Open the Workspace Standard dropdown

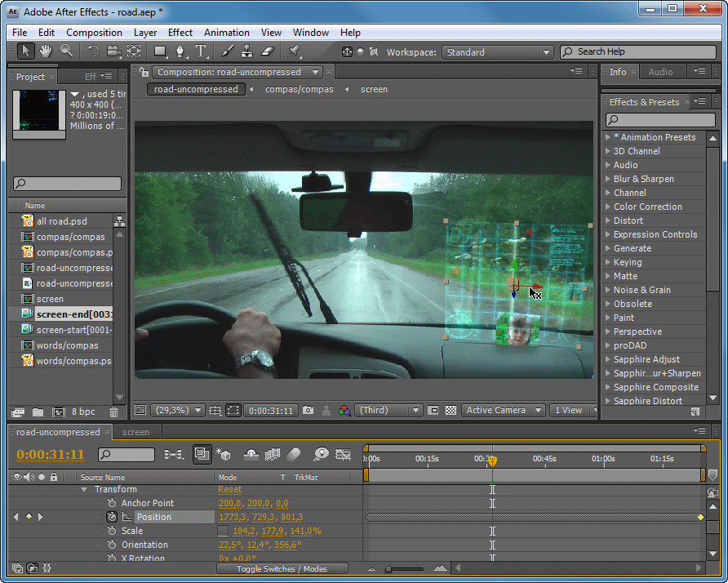click(497, 52)
